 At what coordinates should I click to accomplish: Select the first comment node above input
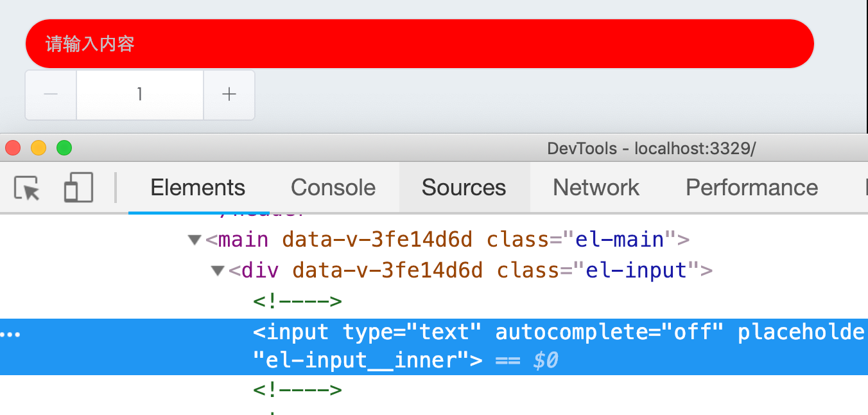point(297,301)
